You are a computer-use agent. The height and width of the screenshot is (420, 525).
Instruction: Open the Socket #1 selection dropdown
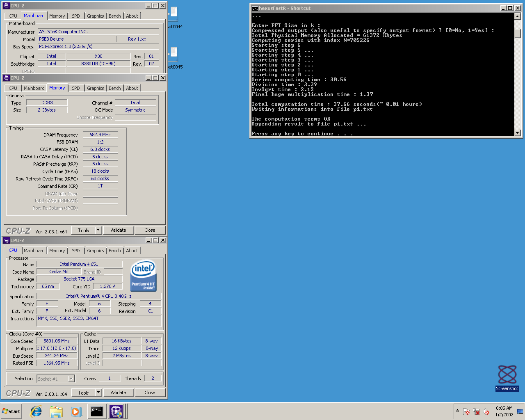pyautogui.click(x=56, y=379)
